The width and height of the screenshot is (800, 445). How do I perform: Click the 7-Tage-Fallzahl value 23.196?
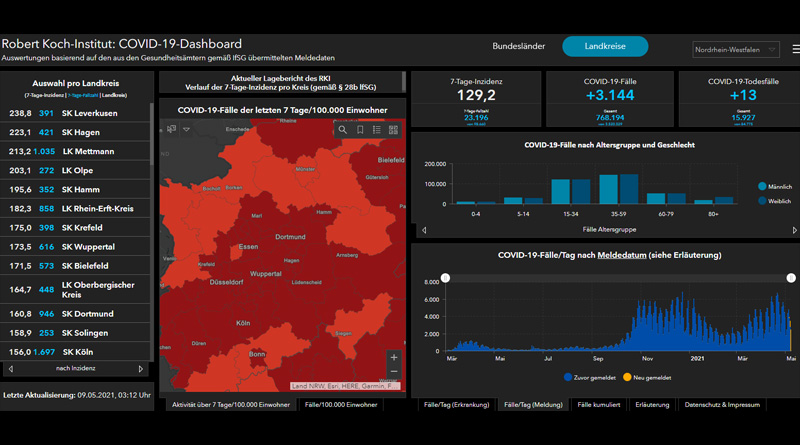click(x=476, y=117)
